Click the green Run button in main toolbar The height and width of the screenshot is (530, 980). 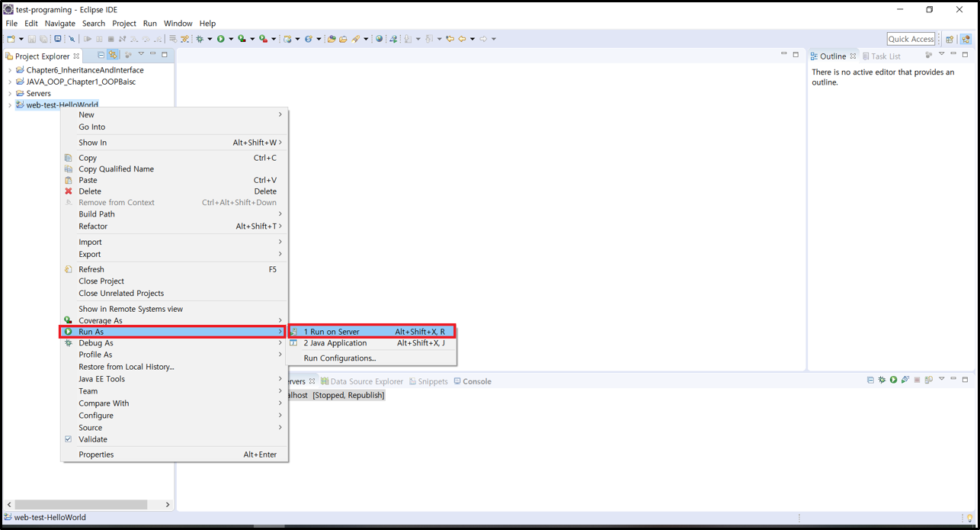pyautogui.click(x=221, y=39)
